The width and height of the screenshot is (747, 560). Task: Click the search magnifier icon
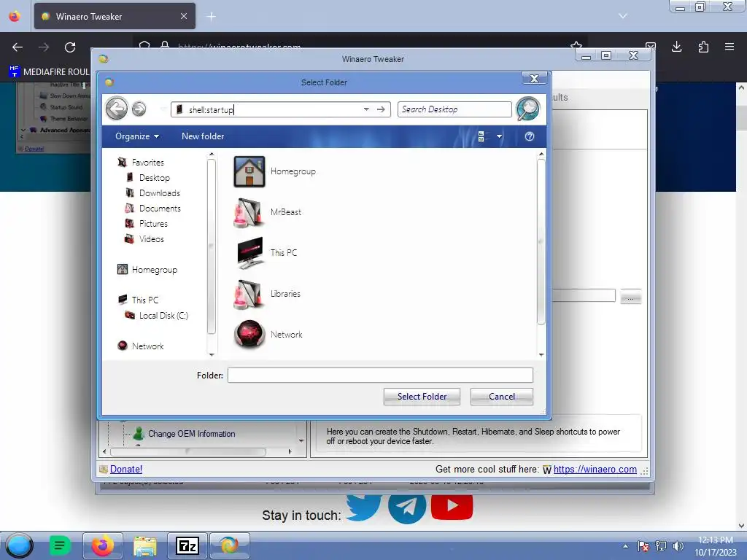click(x=528, y=109)
